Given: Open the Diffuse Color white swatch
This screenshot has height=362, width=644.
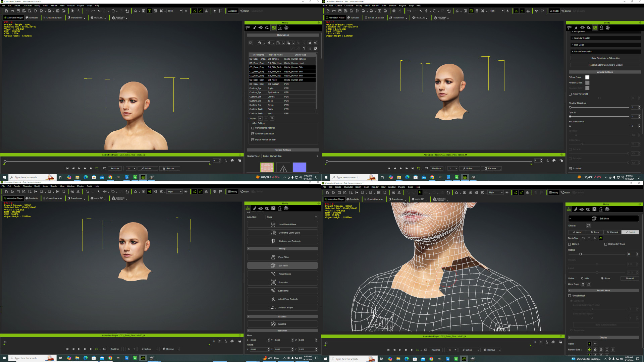Looking at the screenshot, I should point(587,77).
